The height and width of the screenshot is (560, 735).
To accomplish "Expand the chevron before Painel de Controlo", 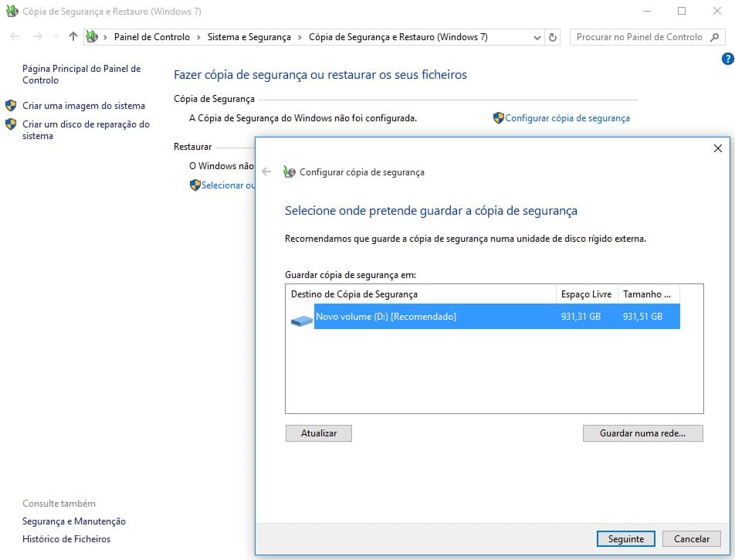I will (105, 38).
